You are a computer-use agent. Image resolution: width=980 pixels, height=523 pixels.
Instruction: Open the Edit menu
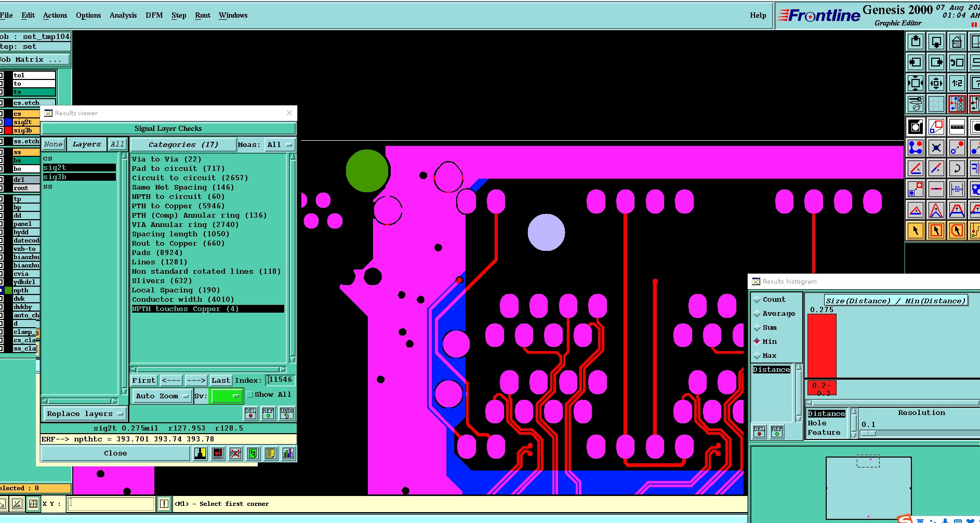click(28, 16)
